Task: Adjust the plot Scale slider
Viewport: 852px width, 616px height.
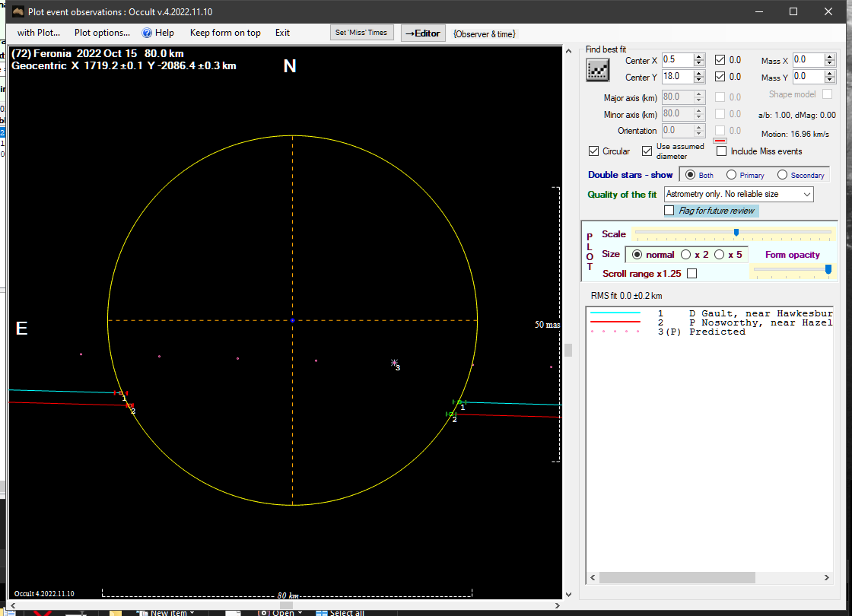Action: pyautogui.click(x=736, y=233)
